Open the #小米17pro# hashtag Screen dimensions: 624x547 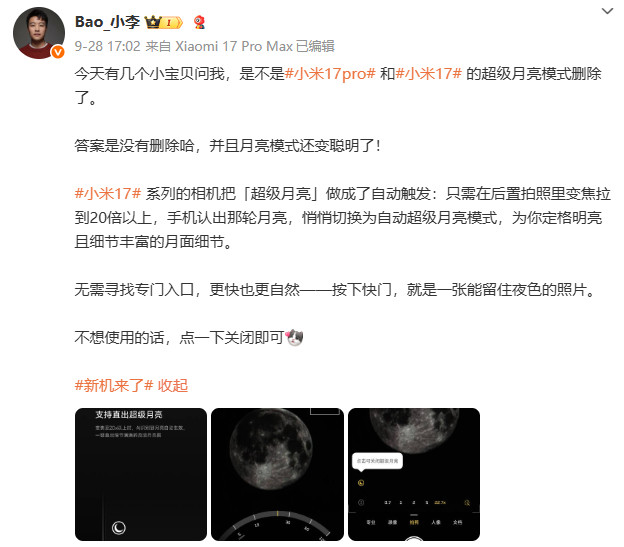click(x=330, y=74)
